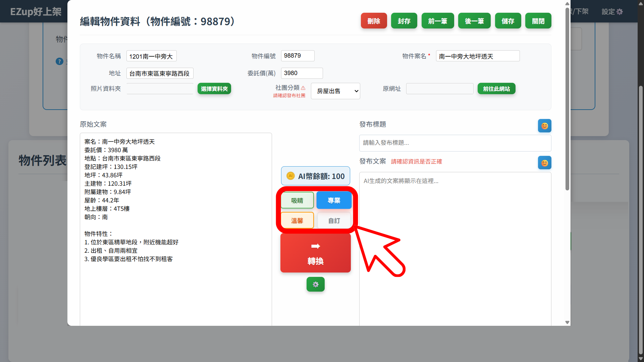
Task: Click the page scrollbar down arrow
Action: click(641, 359)
